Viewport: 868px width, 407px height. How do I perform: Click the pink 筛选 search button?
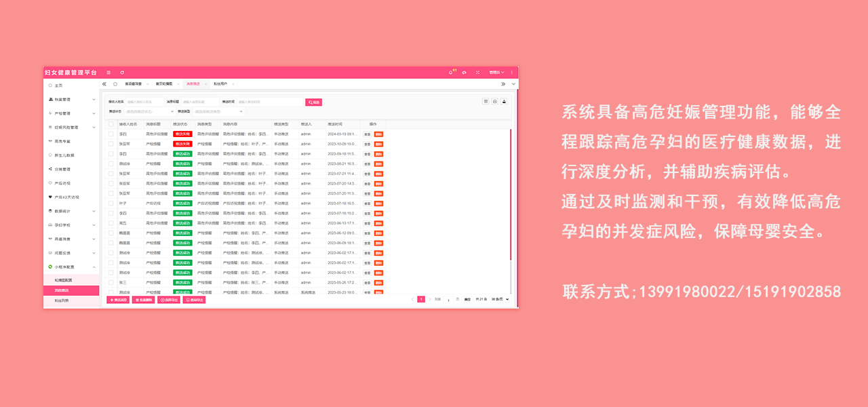(x=313, y=102)
